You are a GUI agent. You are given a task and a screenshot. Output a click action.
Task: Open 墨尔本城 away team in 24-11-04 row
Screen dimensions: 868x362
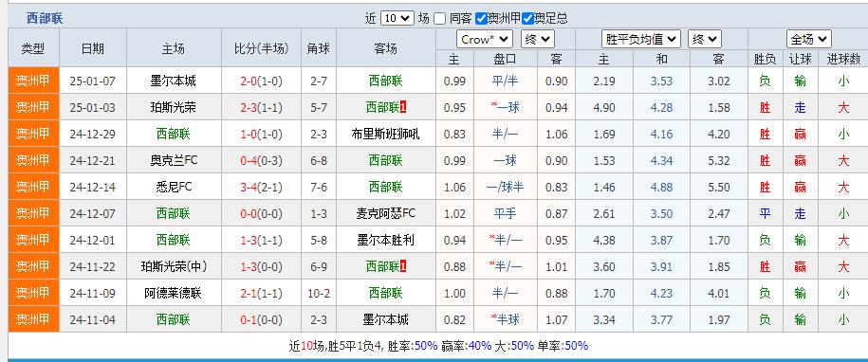coord(385,320)
